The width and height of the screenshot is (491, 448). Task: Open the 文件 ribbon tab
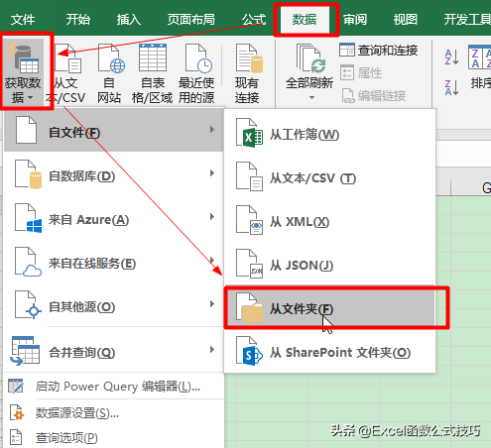pyautogui.click(x=23, y=20)
